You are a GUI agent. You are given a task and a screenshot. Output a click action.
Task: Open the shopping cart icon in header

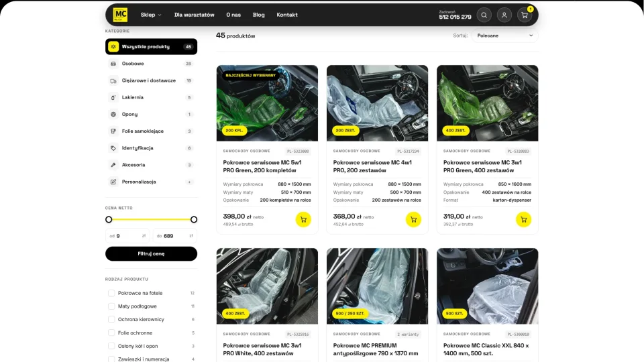coord(525,15)
